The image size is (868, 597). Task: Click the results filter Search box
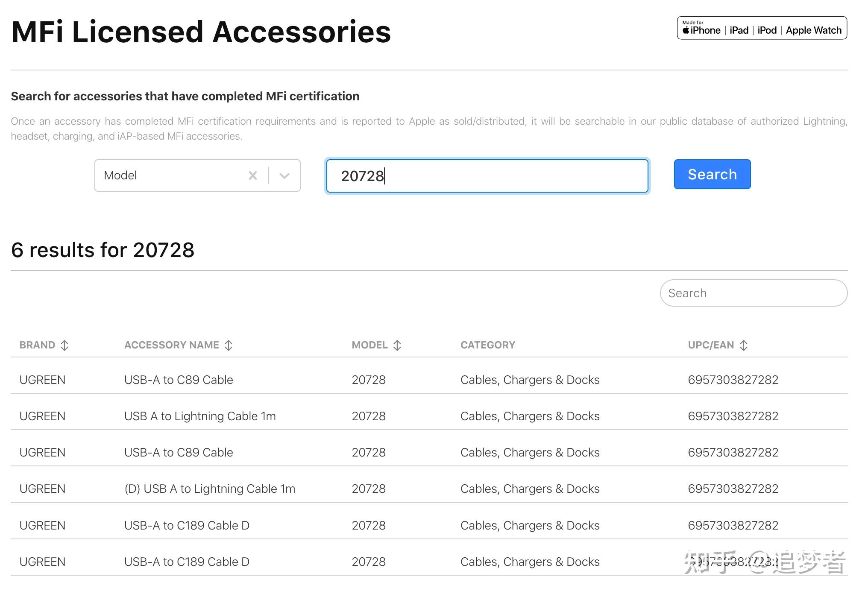(753, 293)
